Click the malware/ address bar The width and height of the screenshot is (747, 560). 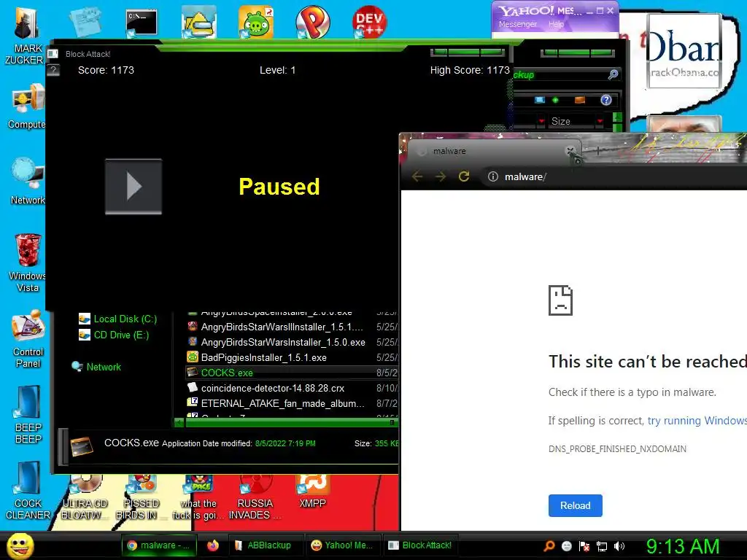[x=614, y=176]
